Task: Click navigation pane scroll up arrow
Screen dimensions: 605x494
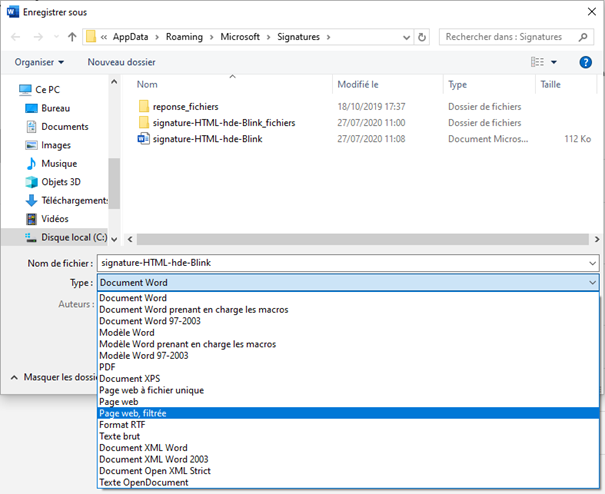Action: (x=114, y=81)
